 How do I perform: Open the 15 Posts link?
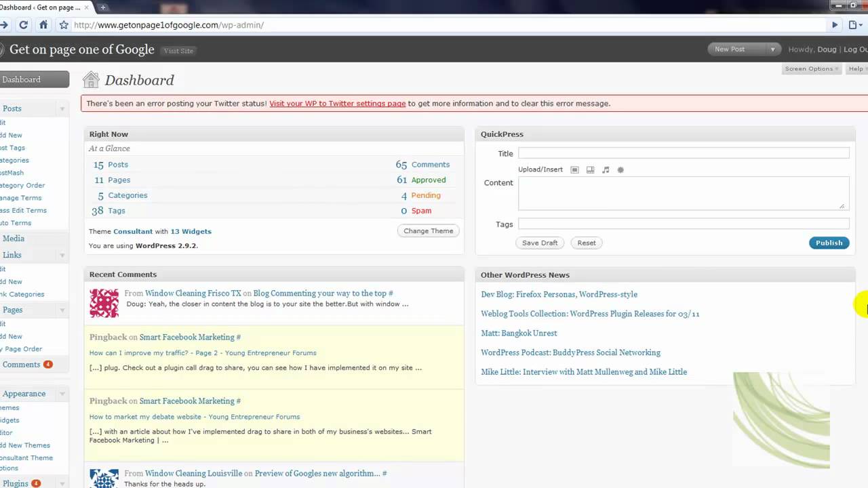click(111, 165)
